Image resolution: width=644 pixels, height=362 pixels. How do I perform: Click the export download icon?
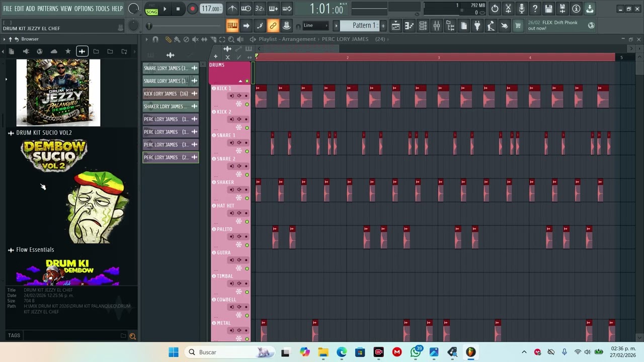tap(590, 9)
